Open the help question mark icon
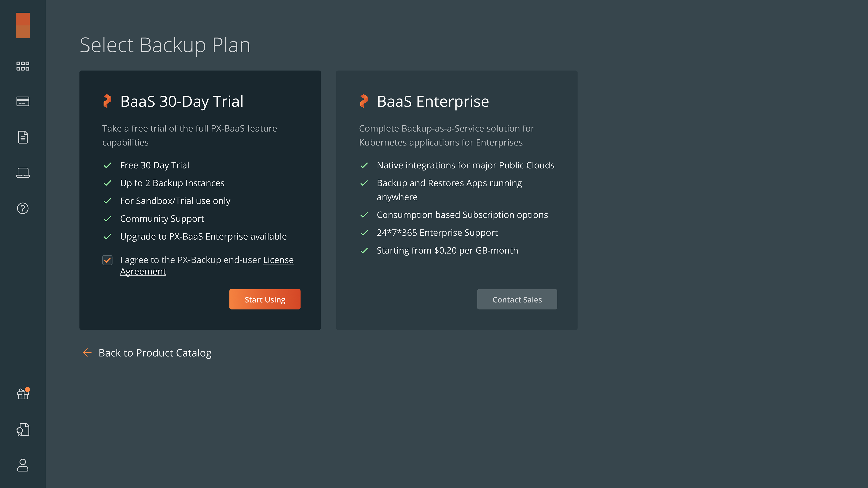Viewport: 868px width, 488px height. pos(23,208)
